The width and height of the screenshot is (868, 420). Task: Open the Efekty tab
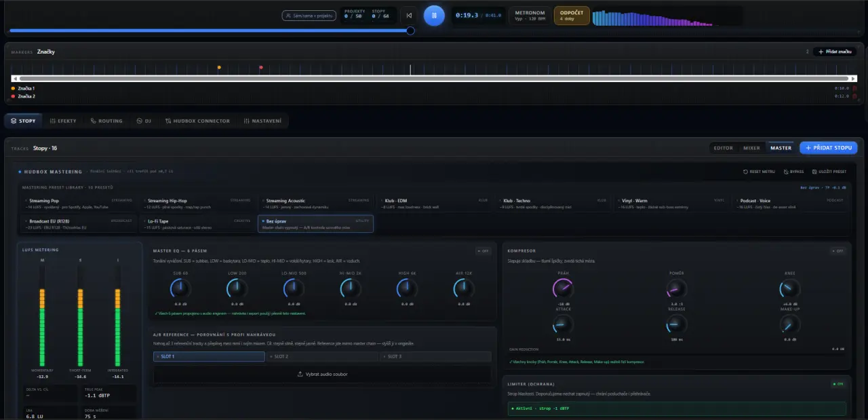pyautogui.click(x=63, y=121)
